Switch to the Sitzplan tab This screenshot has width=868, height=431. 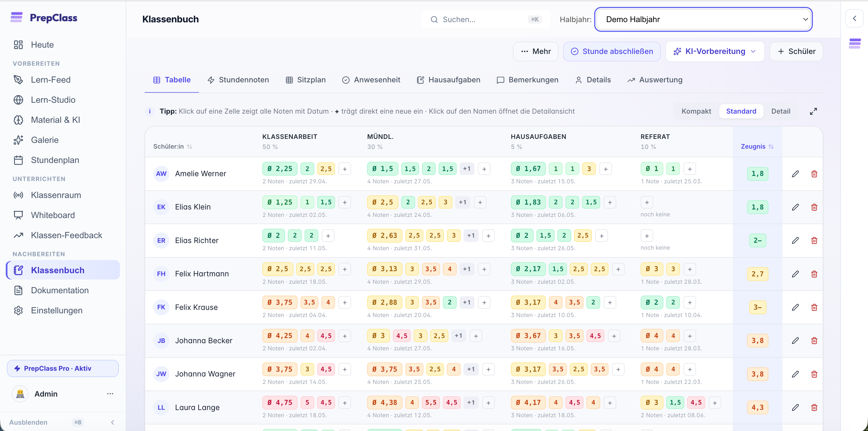click(x=306, y=80)
